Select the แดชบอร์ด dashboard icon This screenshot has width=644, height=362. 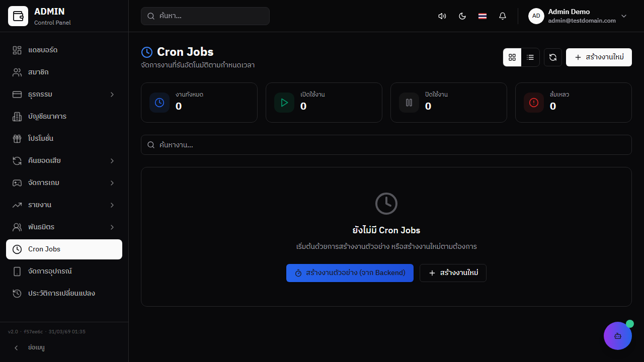tap(17, 50)
